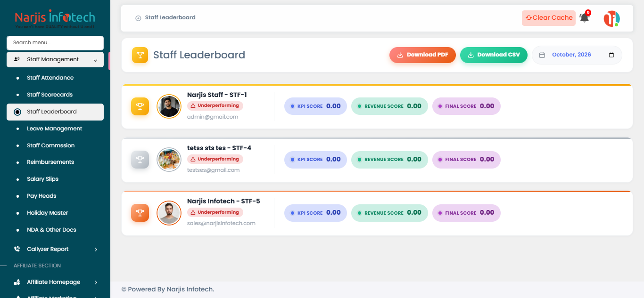Click the breadcrumb arrow icon before Staff Leaderboard
The width and height of the screenshot is (644, 298).
138,18
